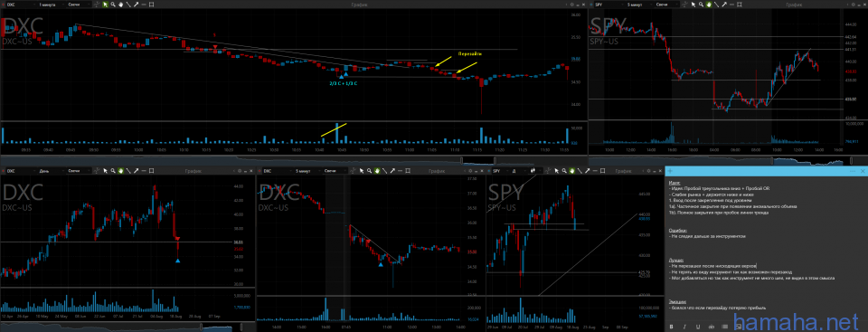Expand the 'Свечи' chart type dropdown for SPY
The width and height of the screenshot is (868, 332).
[666, 5]
